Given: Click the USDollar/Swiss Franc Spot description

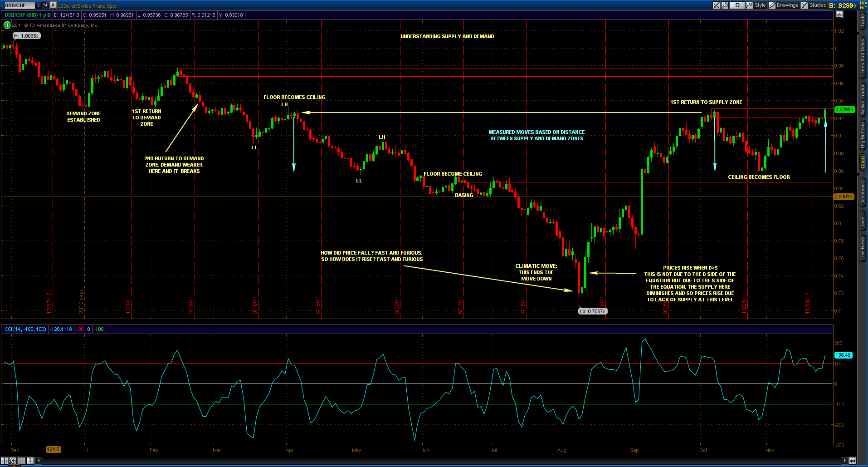Looking at the screenshot, I should click(x=87, y=6).
